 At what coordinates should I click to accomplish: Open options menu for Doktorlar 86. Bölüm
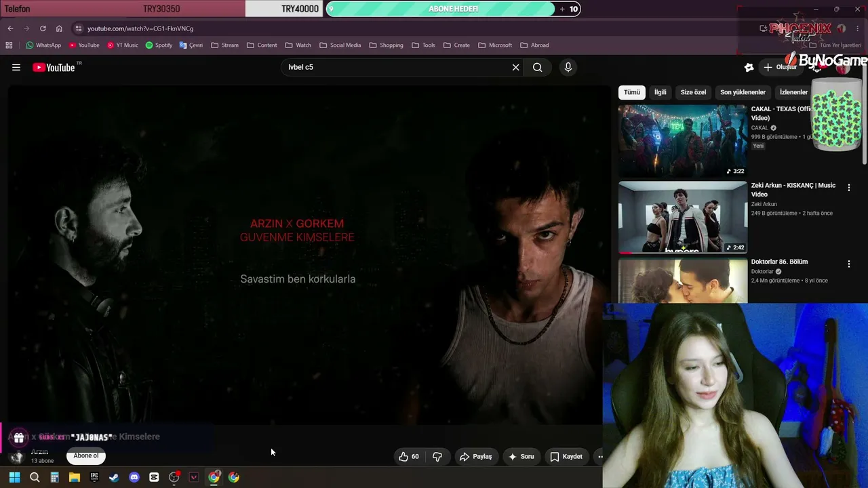point(848,264)
